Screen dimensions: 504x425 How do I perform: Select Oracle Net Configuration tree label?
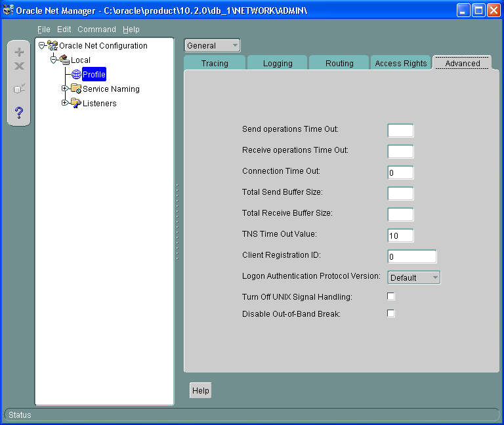point(103,46)
